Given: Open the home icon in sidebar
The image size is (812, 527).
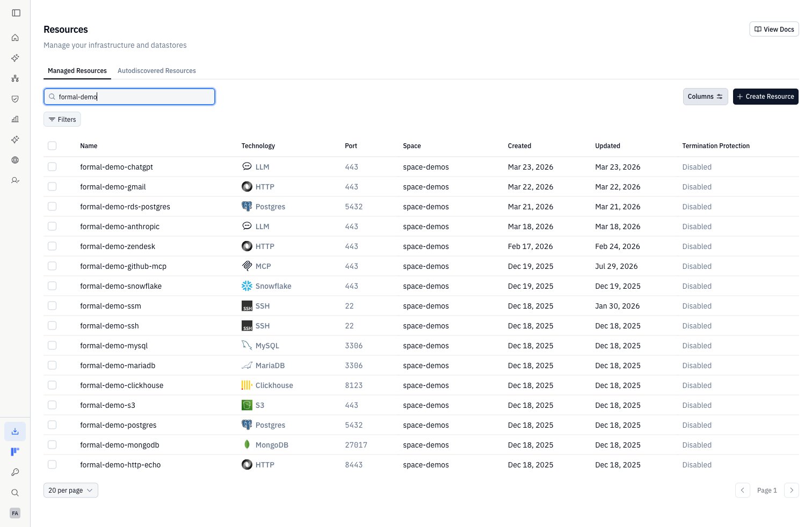Looking at the screenshot, I should click(15, 38).
